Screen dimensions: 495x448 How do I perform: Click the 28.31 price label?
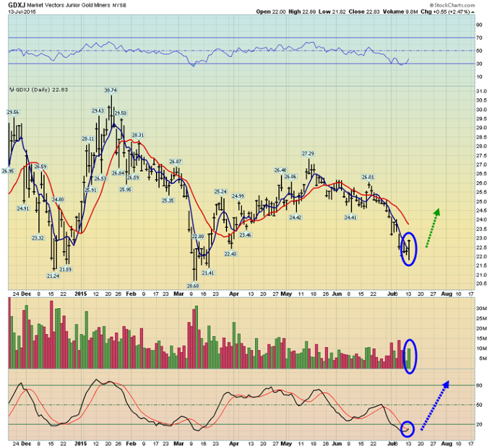pyautogui.click(x=138, y=135)
